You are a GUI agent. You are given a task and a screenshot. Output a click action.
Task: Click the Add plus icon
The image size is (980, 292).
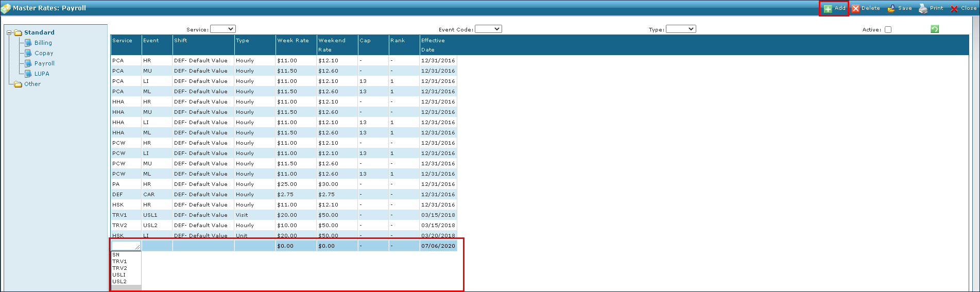tap(828, 9)
